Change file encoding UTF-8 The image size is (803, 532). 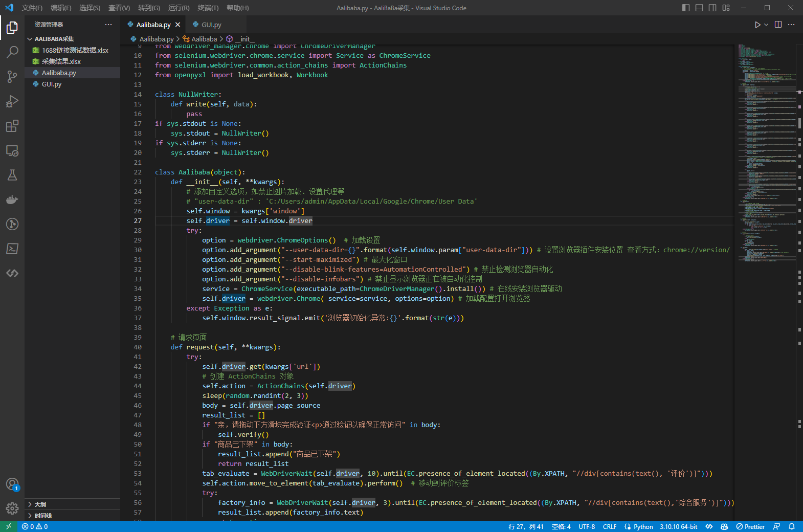[x=587, y=526]
